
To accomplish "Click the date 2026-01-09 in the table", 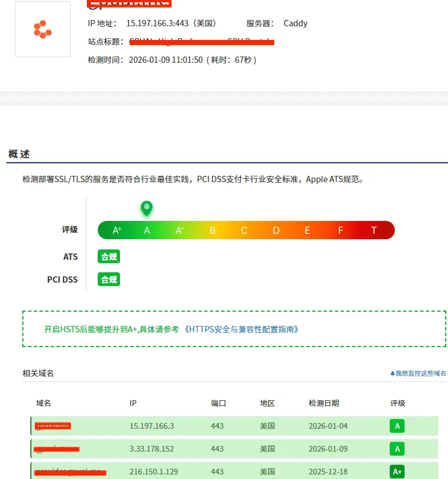I will (328, 449).
